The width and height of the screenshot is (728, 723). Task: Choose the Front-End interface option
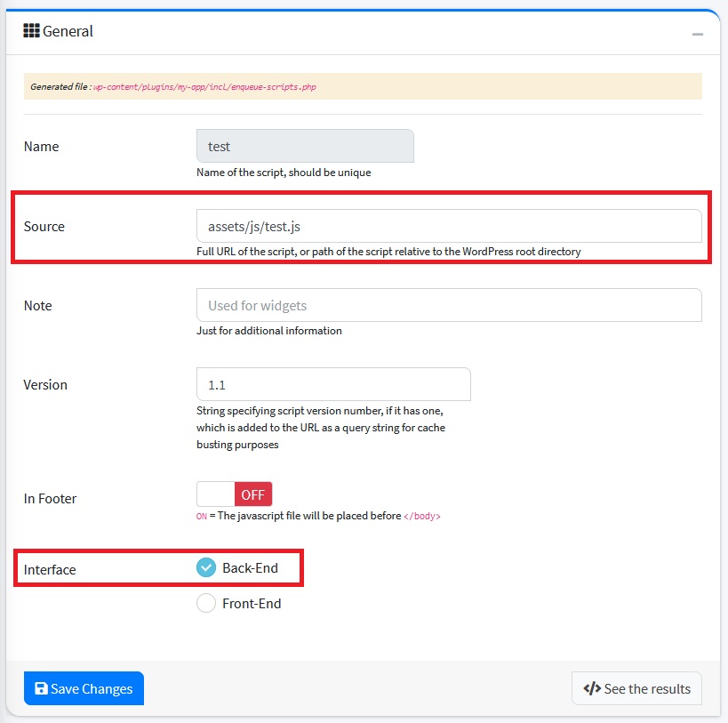206,603
